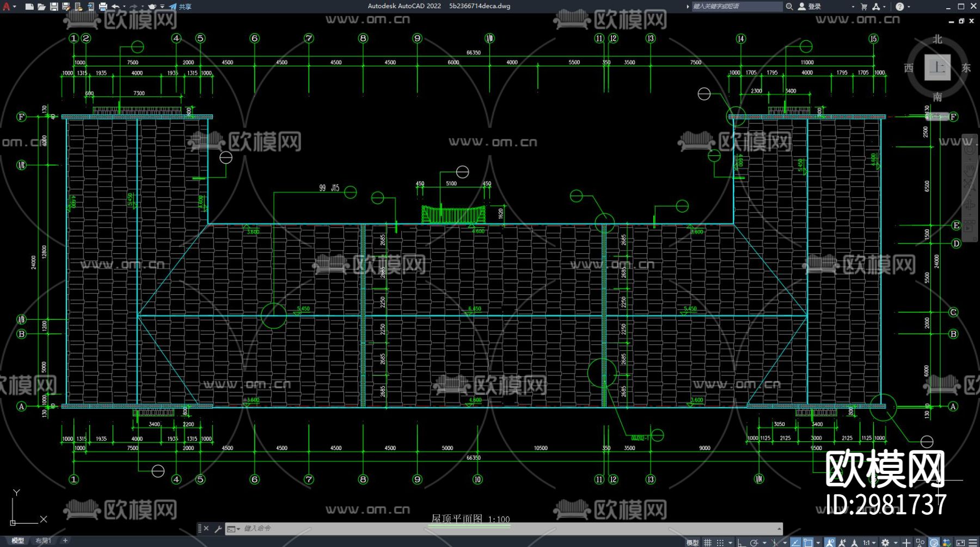Toggle auto-scale annotation icon with lightning
This screenshot has width=980, height=547.
(x=842, y=543)
